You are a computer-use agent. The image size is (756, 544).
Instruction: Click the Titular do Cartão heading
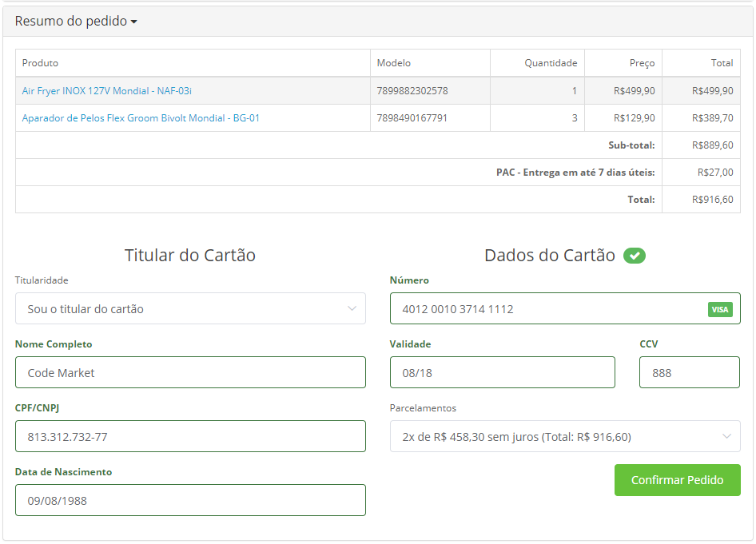click(x=190, y=256)
